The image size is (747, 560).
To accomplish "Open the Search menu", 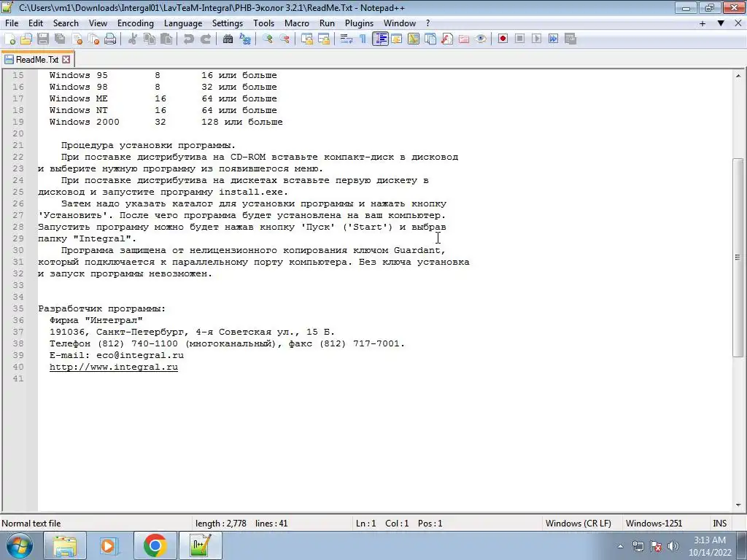I will tap(66, 23).
